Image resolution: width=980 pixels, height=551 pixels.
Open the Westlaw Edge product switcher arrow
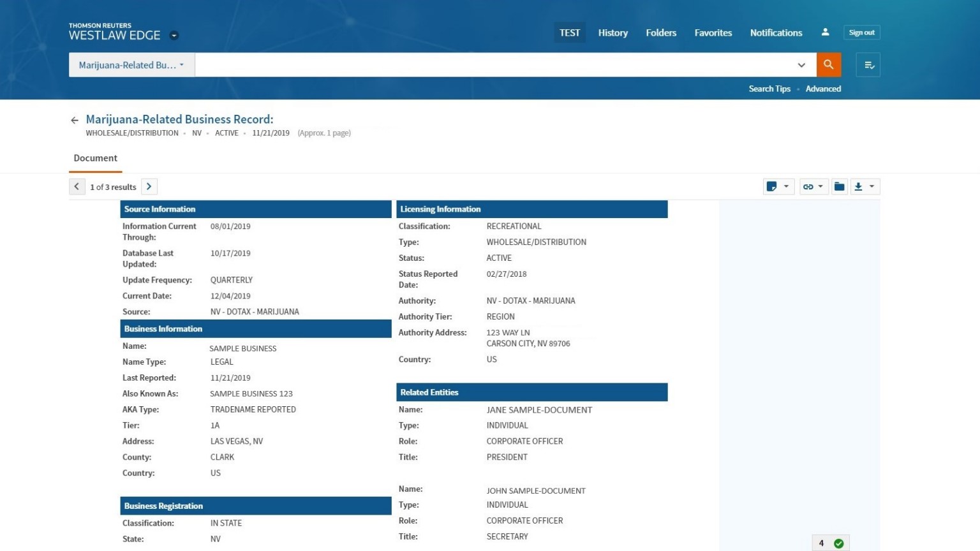point(174,36)
